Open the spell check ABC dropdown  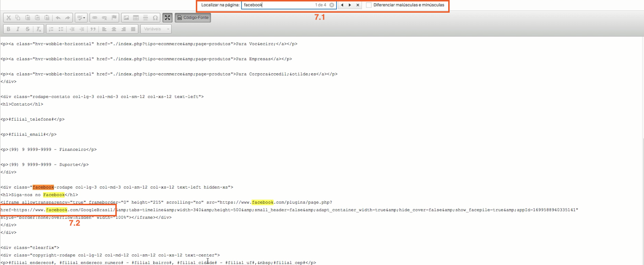point(81,18)
